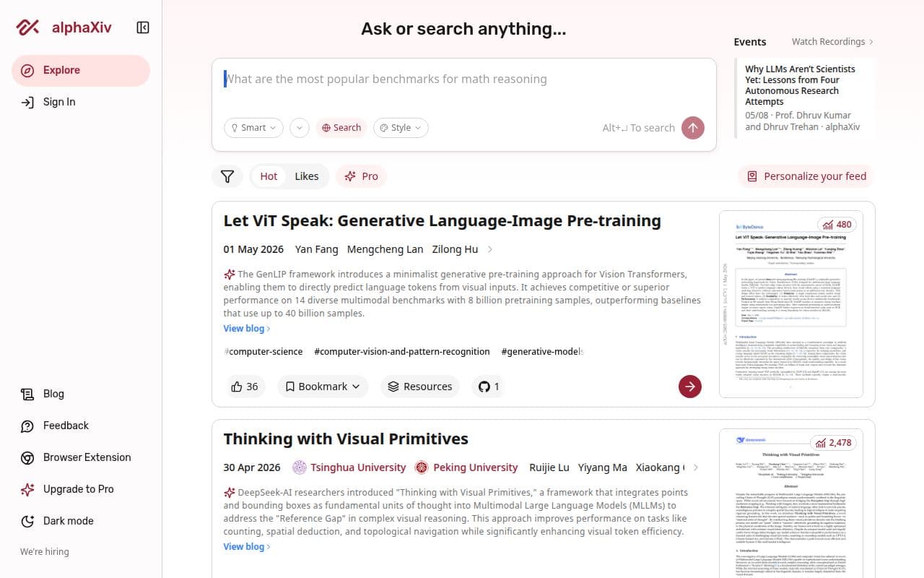Image resolution: width=924 pixels, height=578 pixels.
Task: Collapse the sidebar panel icon
Action: click(x=143, y=27)
